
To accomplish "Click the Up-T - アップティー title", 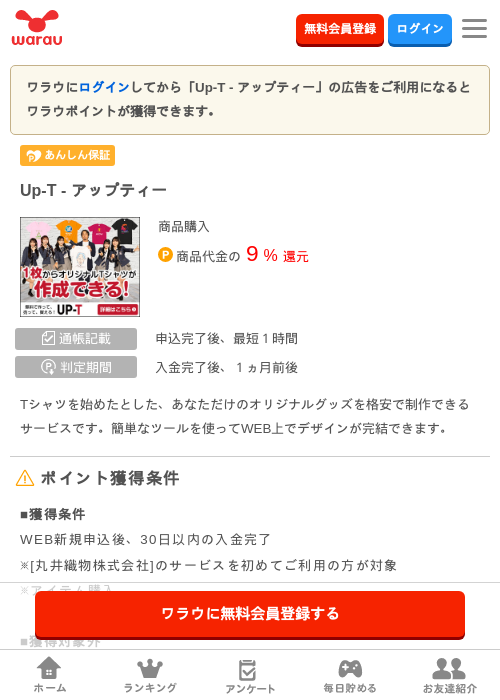I will point(93,190).
